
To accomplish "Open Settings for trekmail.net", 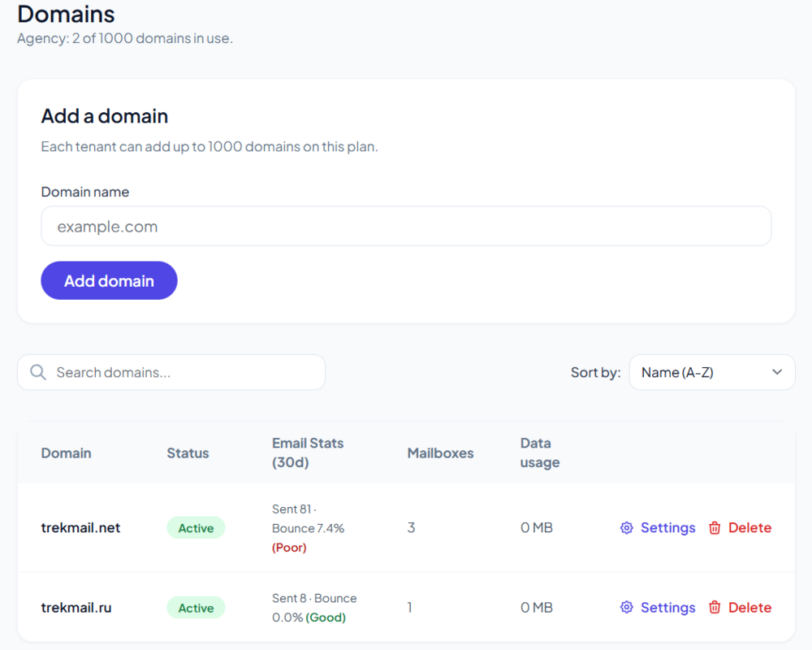I will pos(667,527).
